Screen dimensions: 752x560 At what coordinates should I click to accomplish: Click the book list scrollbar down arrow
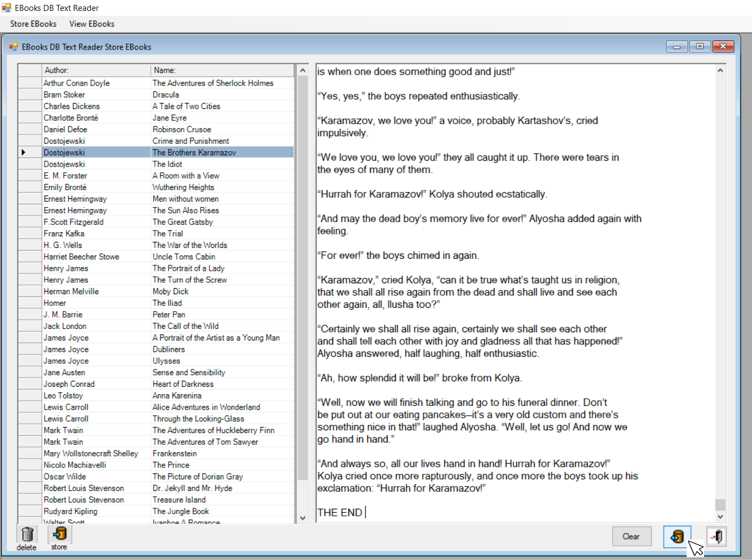[303, 518]
